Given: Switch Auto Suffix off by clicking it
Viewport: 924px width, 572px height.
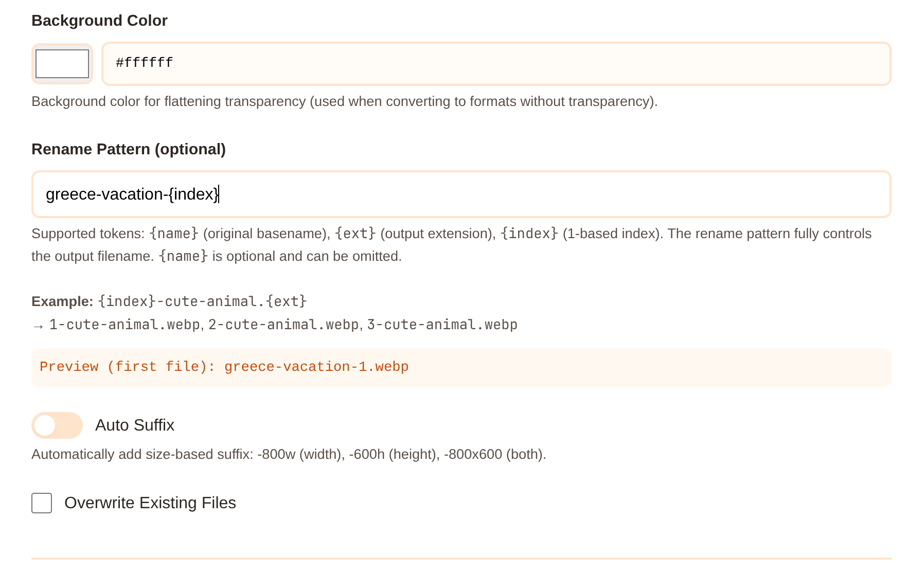Looking at the screenshot, I should [57, 425].
